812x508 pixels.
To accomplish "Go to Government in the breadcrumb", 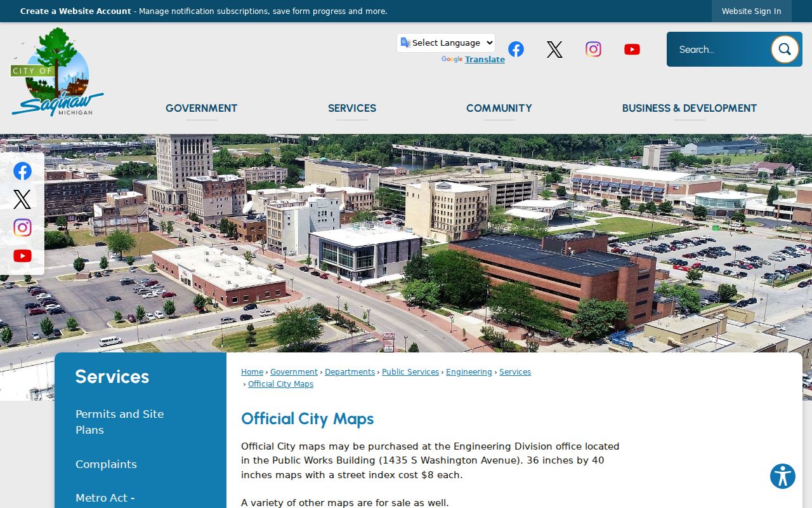I will (294, 372).
